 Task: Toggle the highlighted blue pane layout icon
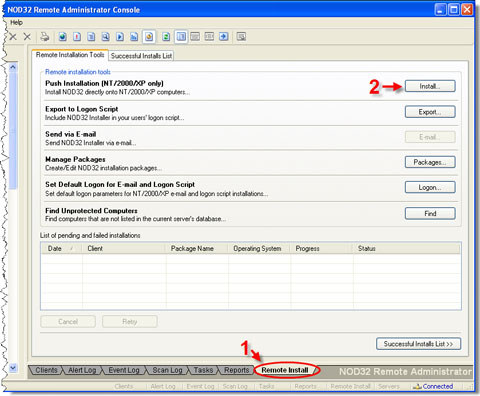(x=181, y=37)
